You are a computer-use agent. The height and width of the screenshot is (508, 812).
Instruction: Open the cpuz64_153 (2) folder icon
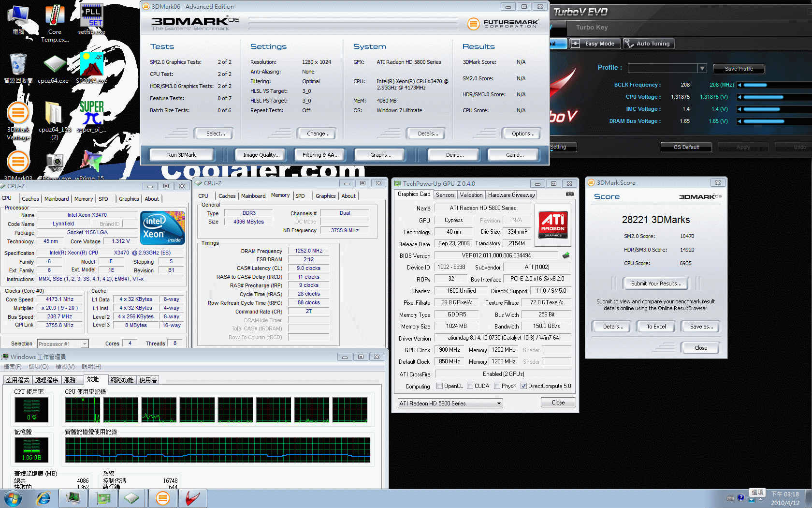tap(55, 121)
